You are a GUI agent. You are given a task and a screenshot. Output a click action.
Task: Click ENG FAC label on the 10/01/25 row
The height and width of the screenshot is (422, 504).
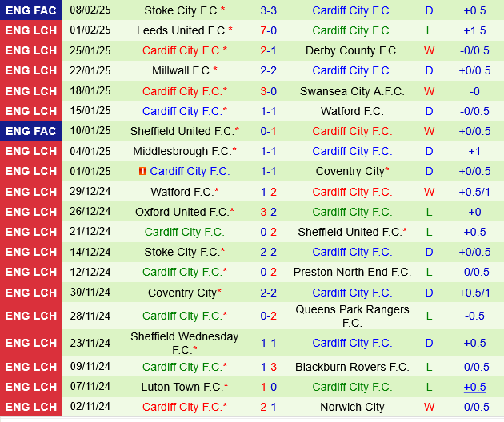point(30,131)
